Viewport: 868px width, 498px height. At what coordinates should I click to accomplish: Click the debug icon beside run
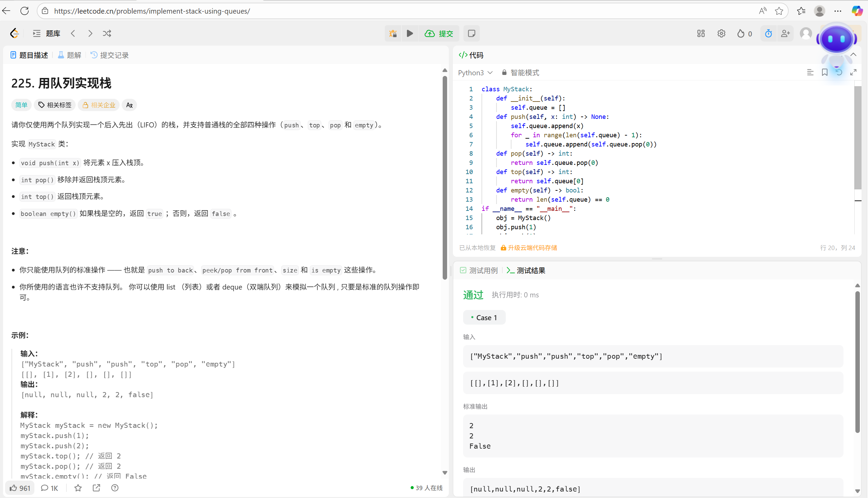(x=393, y=33)
